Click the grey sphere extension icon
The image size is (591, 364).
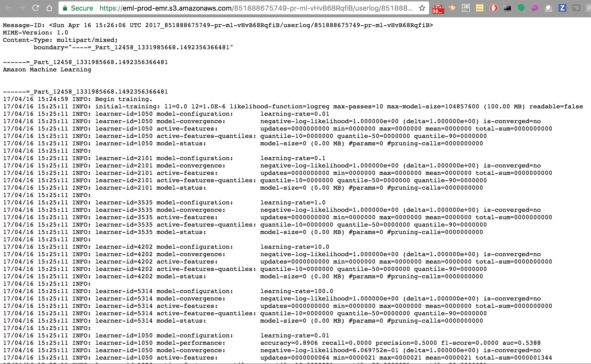(x=548, y=8)
